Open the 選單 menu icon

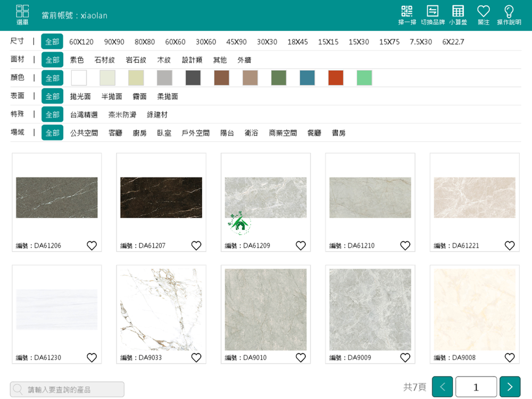(x=22, y=15)
